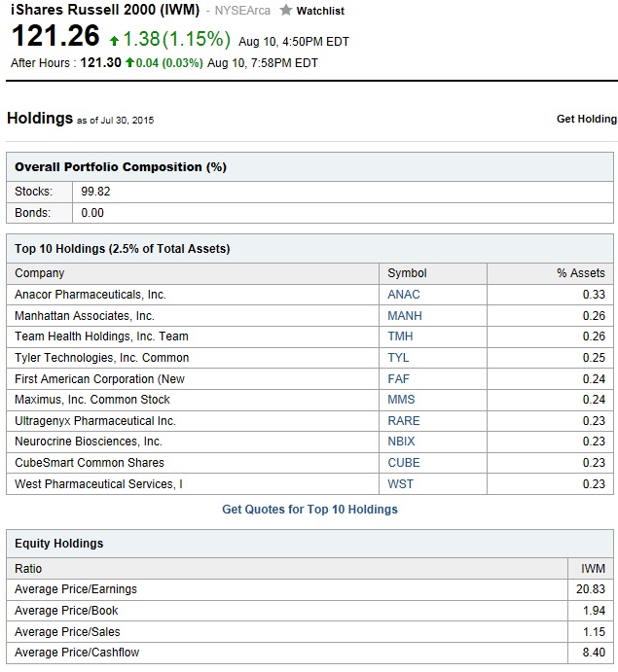The image size is (618, 672).
Task: Select Maximus, Inc. Common Stock
Action: (x=92, y=400)
